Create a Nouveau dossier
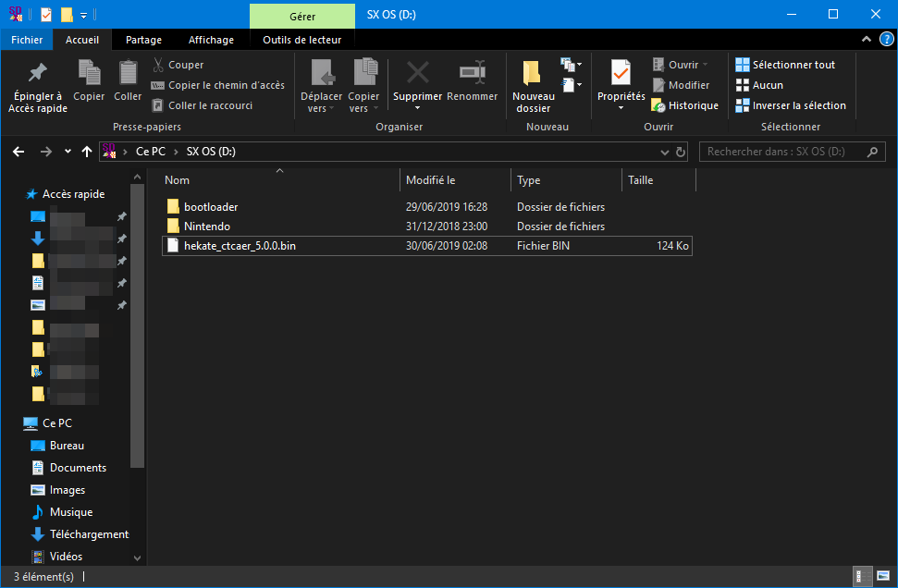 tap(534, 86)
